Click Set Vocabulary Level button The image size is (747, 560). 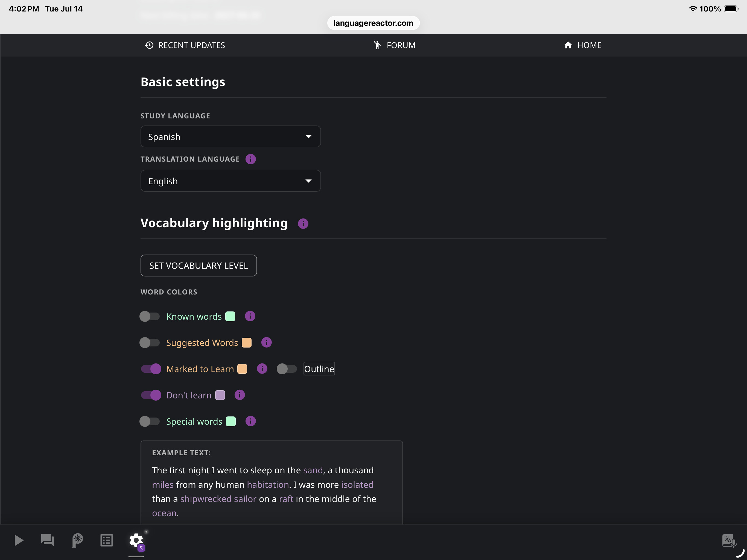[x=199, y=266]
